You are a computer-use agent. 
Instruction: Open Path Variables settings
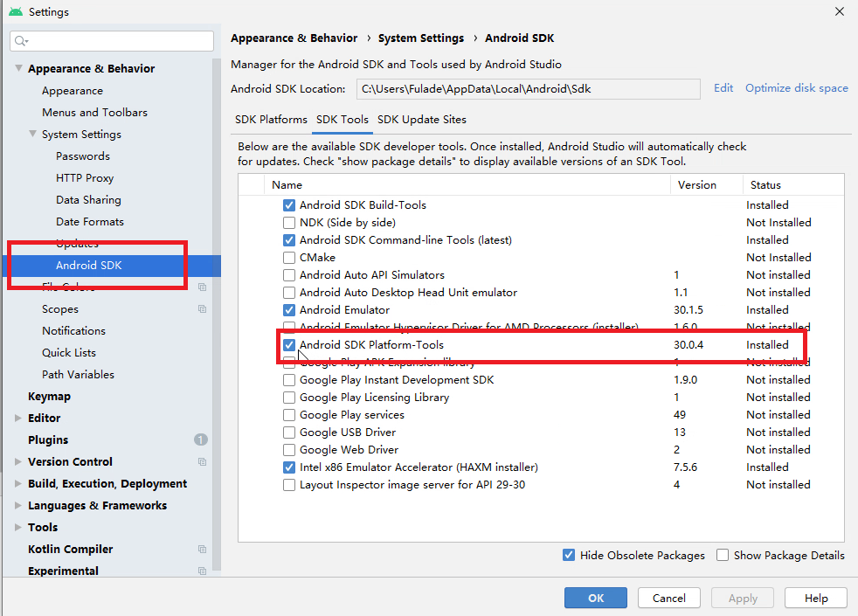(79, 375)
